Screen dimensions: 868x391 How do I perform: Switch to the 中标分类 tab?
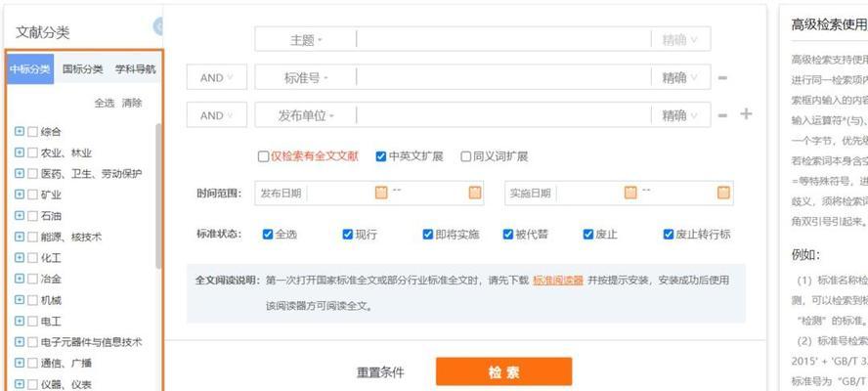point(30,69)
